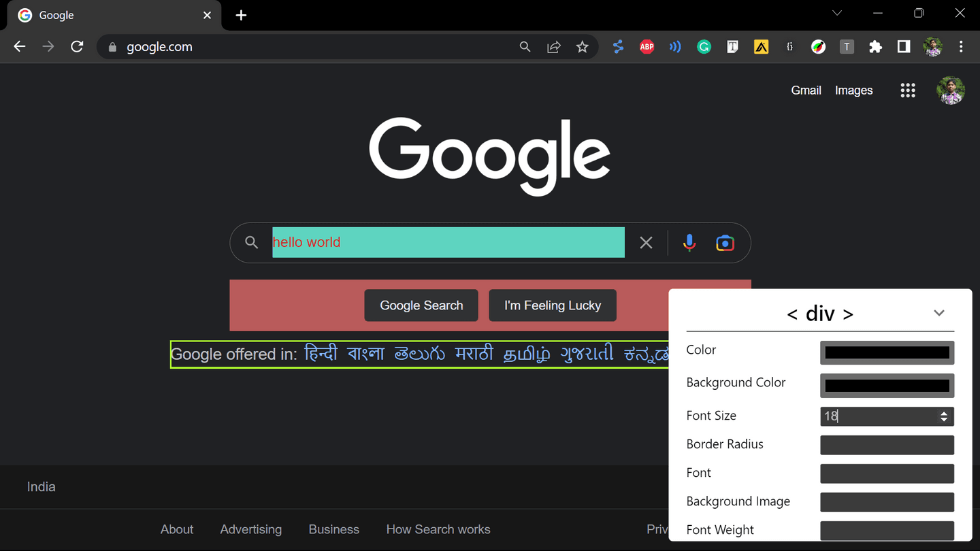The image size is (980, 551).
Task: Click the zoom magnifier icon in address bar
Action: pos(525,47)
